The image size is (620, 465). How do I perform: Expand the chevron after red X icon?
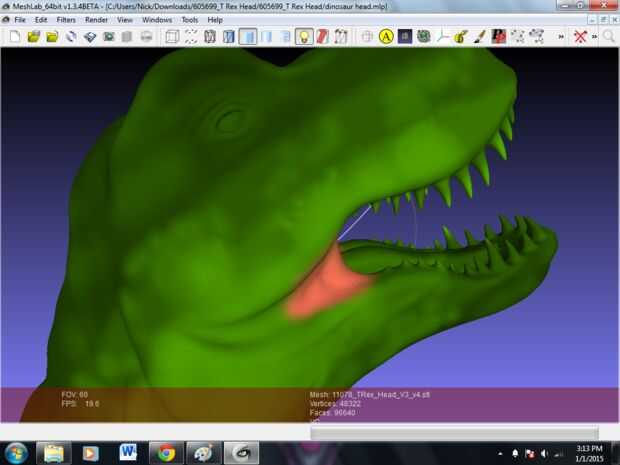tap(594, 37)
